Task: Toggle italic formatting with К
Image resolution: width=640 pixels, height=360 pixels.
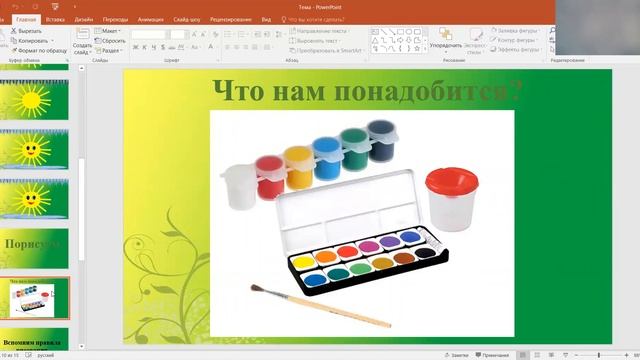Action: [x=144, y=47]
